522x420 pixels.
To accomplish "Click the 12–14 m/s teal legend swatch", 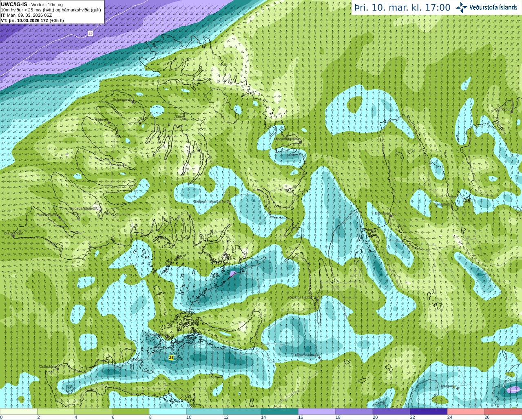I will 243,411.
